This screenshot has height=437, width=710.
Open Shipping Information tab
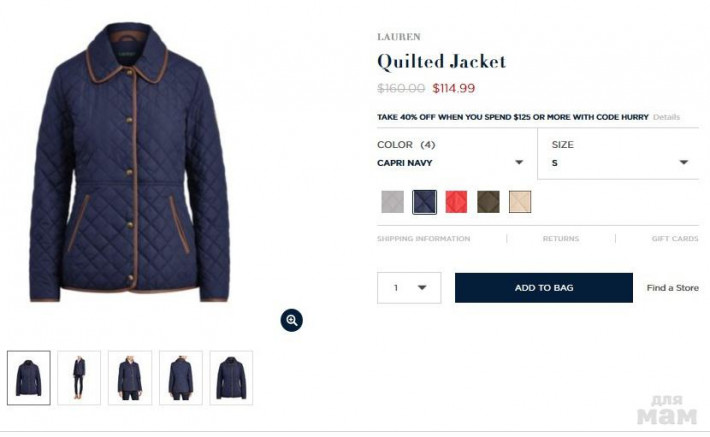click(x=423, y=239)
